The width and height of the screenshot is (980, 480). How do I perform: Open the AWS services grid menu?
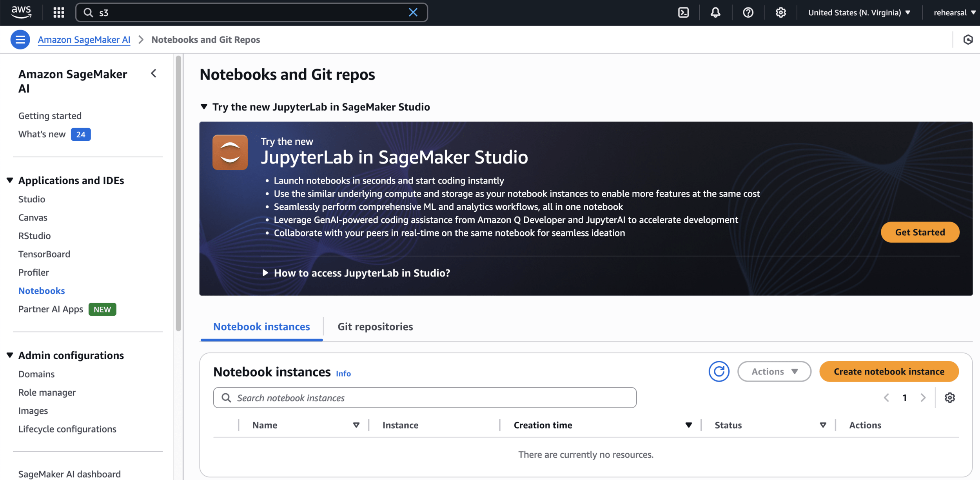pyautogui.click(x=59, y=13)
